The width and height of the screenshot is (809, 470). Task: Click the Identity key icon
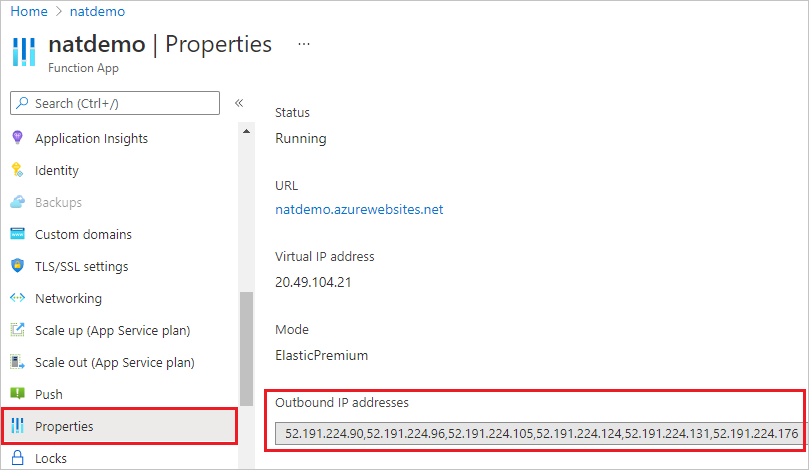point(18,170)
